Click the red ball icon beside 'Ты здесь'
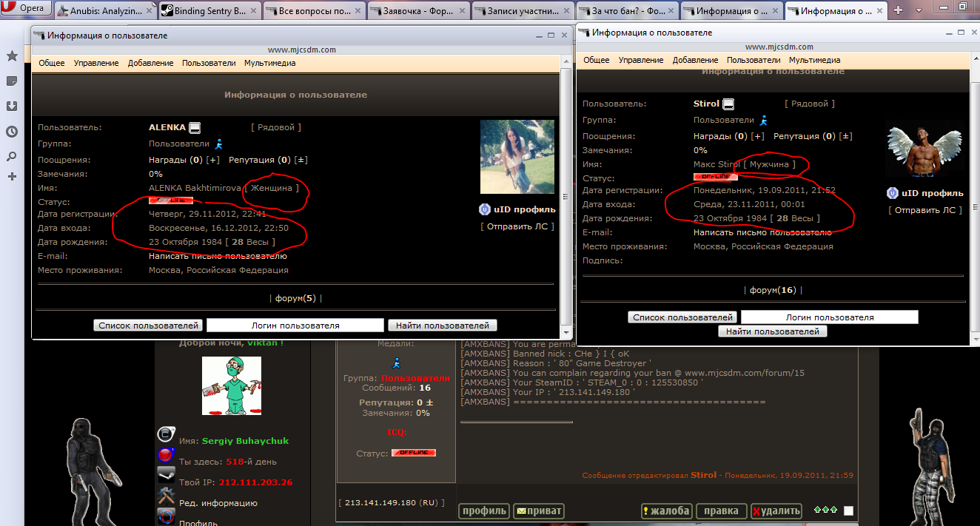This screenshot has width=980, height=526. (166, 455)
